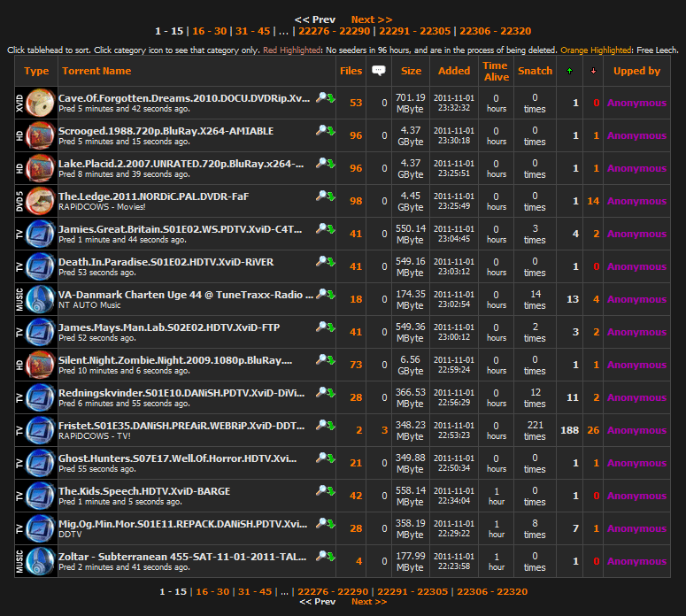Click green download arrow for Scrooged.1988
The height and width of the screenshot is (616, 686).
(331, 131)
